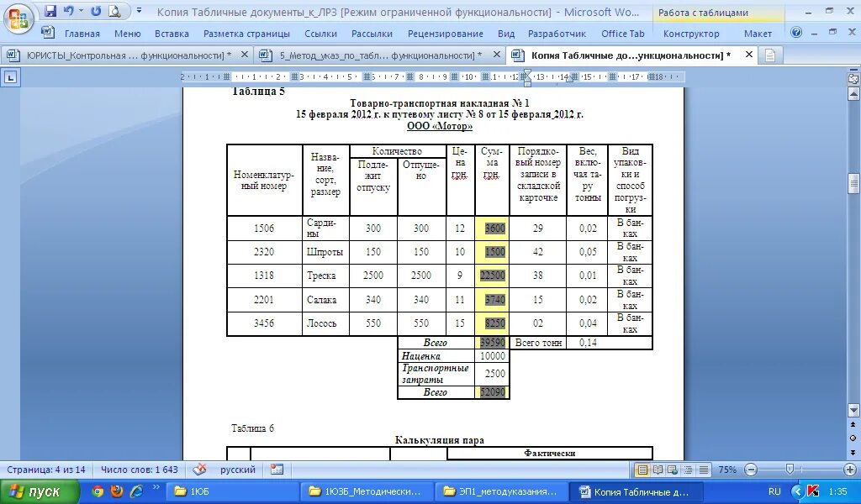
Task: Undo the last action
Action: pyautogui.click(x=68, y=11)
